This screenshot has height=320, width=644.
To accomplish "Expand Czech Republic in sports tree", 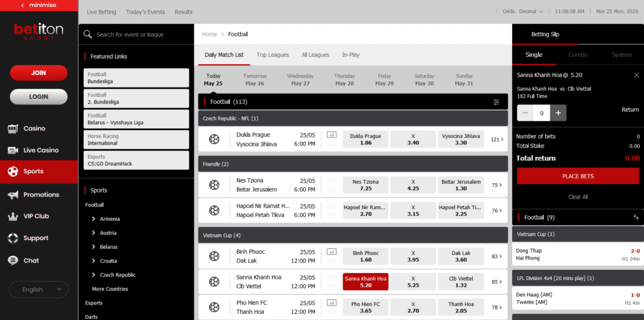I will click(x=94, y=275).
